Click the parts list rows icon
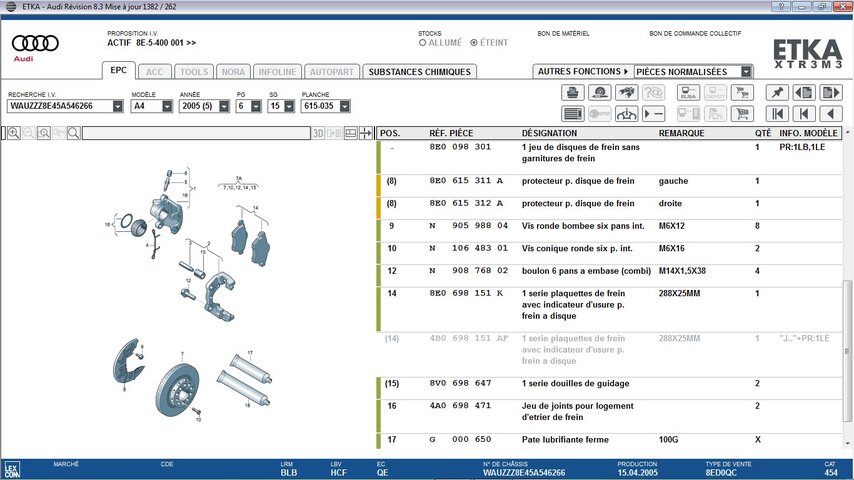Image resolution: width=854 pixels, height=480 pixels. click(572, 114)
